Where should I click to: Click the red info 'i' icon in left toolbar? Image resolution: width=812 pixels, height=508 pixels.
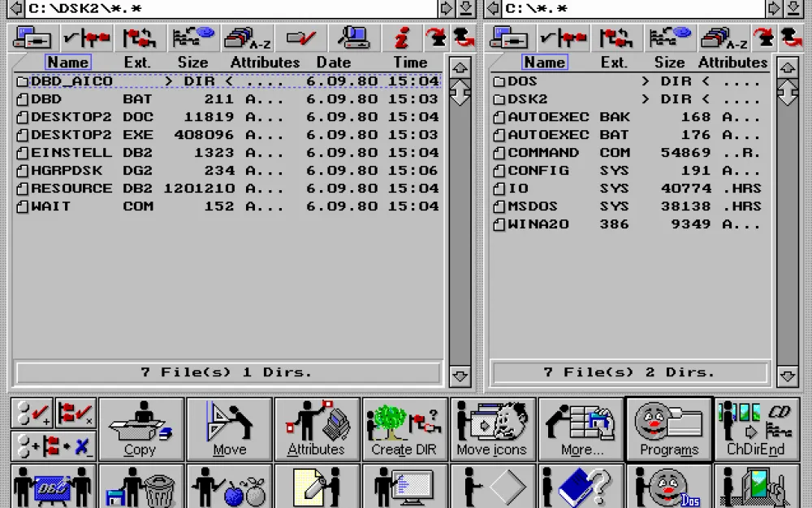[402, 38]
